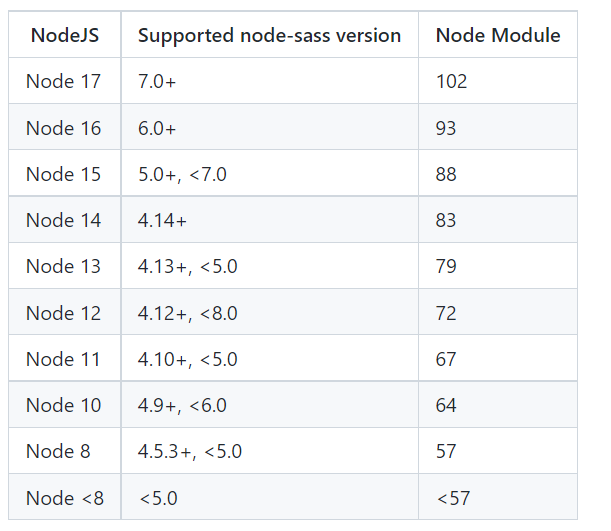
Task: Select module number 83
Action: 446,220
